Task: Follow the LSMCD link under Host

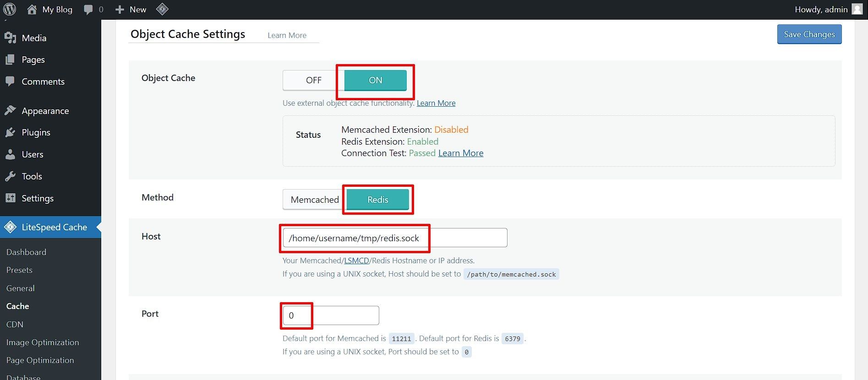Action: pos(356,261)
